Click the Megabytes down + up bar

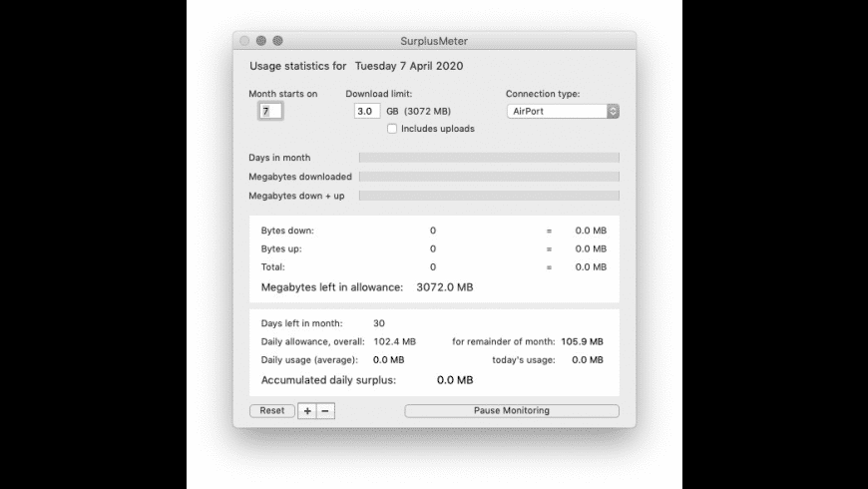tap(489, 196)
